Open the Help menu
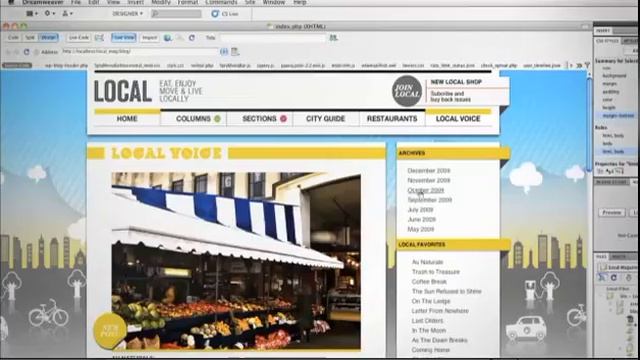Image resolution: width=640 pixels, height=360 pixels. pyautogui.click(x=300, y=2)
